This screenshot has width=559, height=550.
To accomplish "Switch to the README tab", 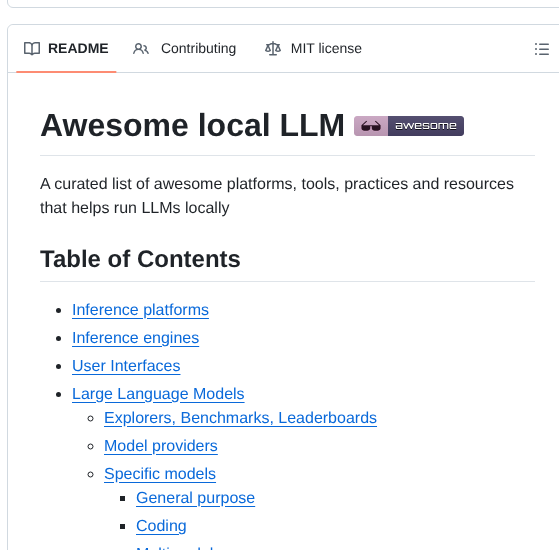I will tap(66, 48).
